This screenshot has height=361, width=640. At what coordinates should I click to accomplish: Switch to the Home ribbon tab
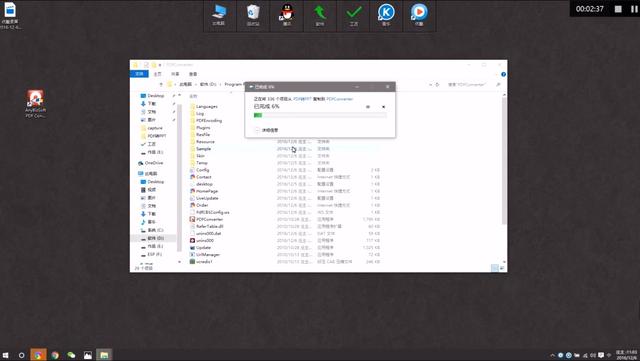(158, 74)
